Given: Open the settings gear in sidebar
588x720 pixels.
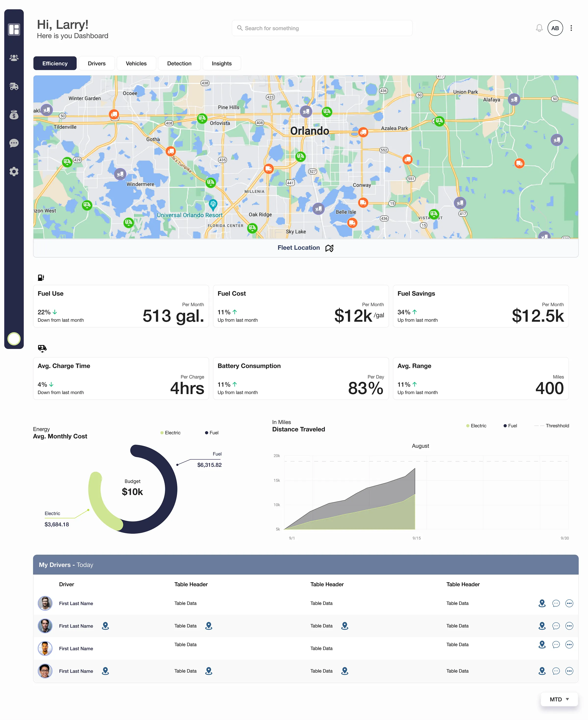Looking at the screenshot, I should tap(14, 172).
